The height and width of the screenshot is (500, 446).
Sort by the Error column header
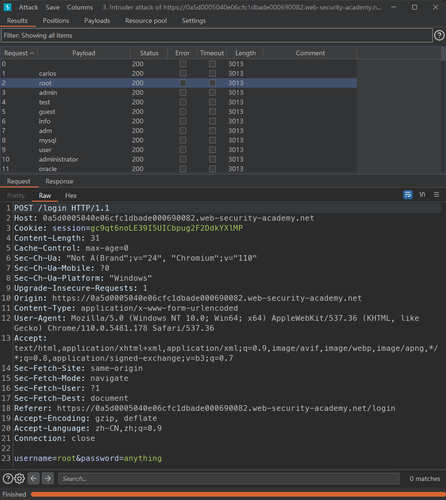tap(182, 53)
